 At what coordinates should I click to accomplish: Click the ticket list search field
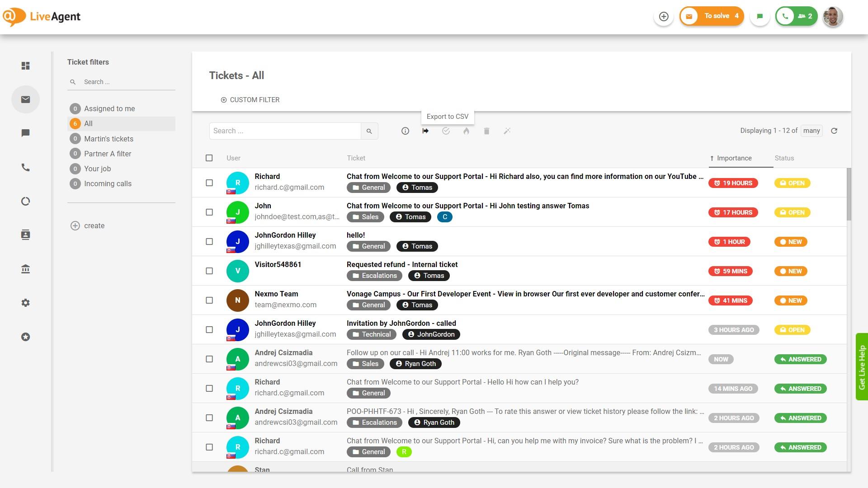tap(285, 131)
